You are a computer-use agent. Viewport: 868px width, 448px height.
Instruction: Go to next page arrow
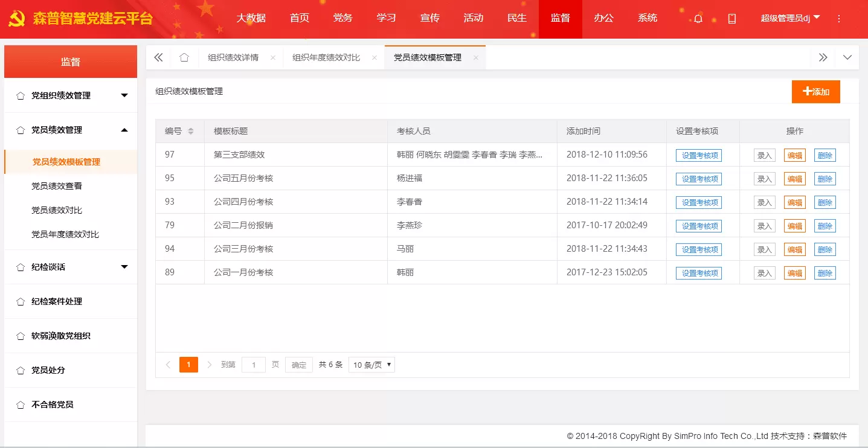[210, 365]
